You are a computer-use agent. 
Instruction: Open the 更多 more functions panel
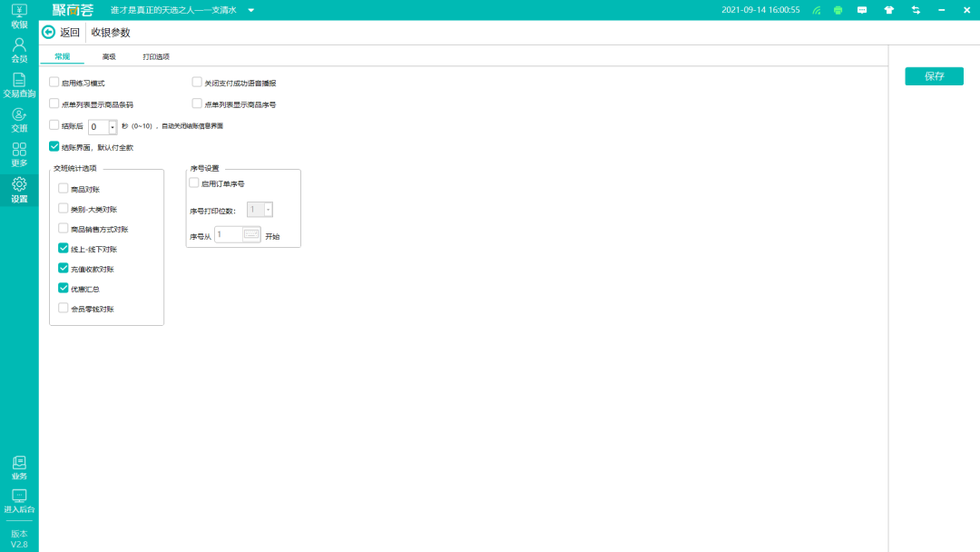tap(18, 154)
